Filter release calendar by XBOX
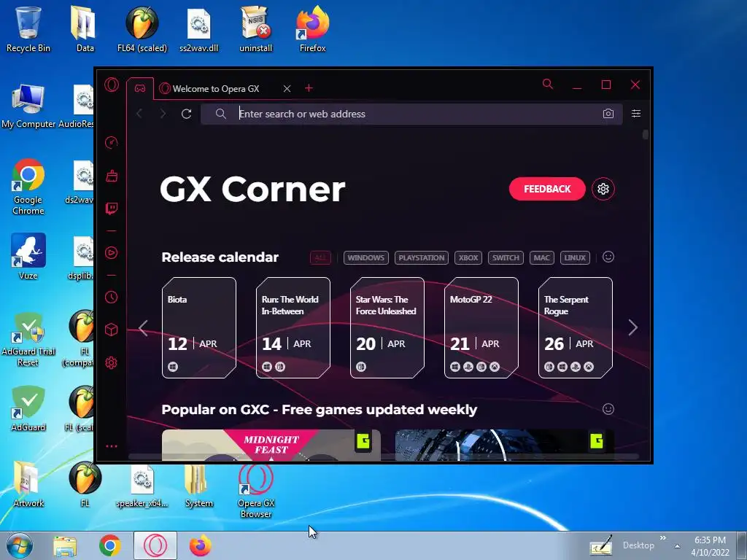Viewport: 747px width, 560px height. (x=468, y=257)
